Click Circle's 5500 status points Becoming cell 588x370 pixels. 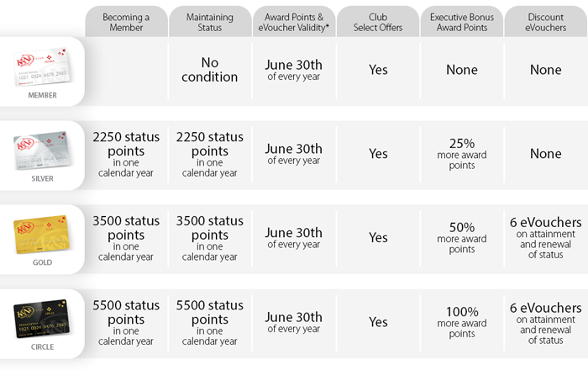[x=125, y=322]
